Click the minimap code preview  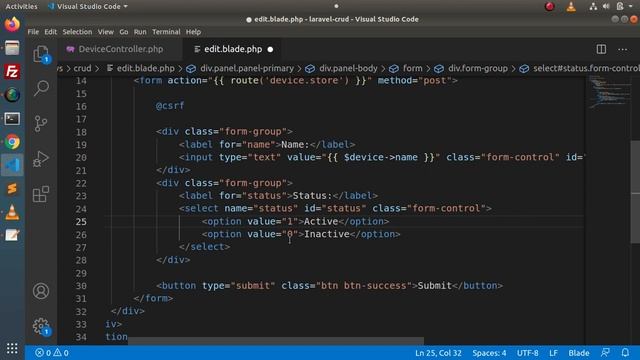(x=610, y=92)
